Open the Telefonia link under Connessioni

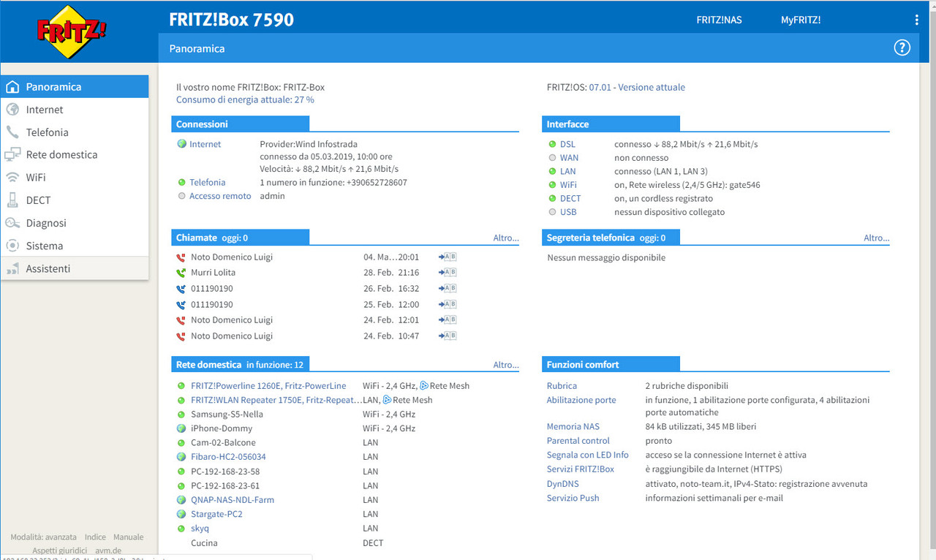point(208,182)
